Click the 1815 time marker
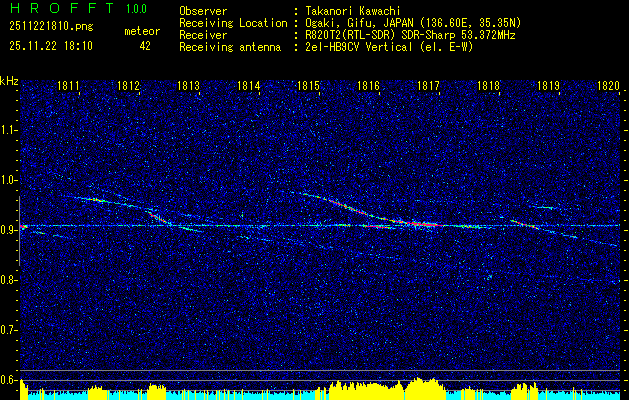Viewport: 629px width, 400px height. (x=309, y=87)
